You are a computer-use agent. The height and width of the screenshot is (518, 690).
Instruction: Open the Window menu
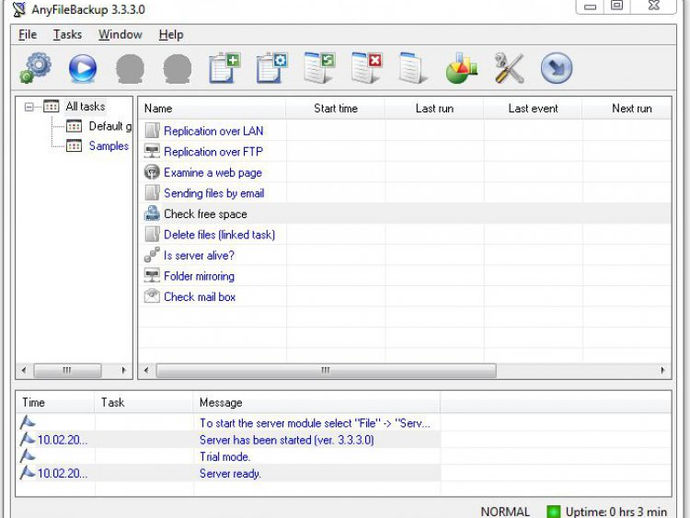120,34
